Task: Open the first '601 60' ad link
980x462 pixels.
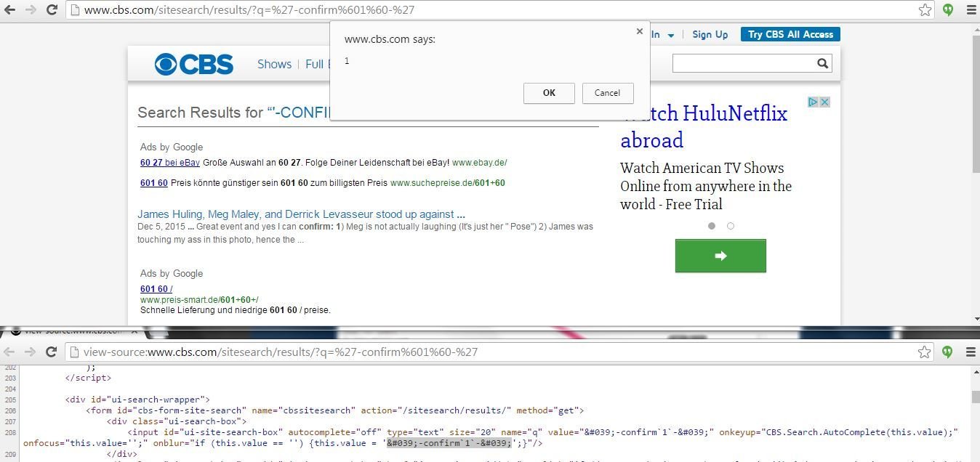Action: 154,183
